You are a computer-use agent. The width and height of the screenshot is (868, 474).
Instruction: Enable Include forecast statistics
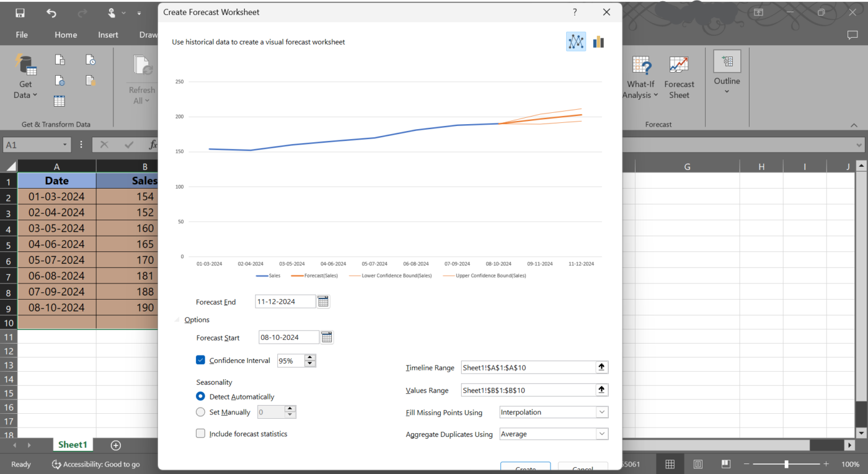click(x=200, y=434)
